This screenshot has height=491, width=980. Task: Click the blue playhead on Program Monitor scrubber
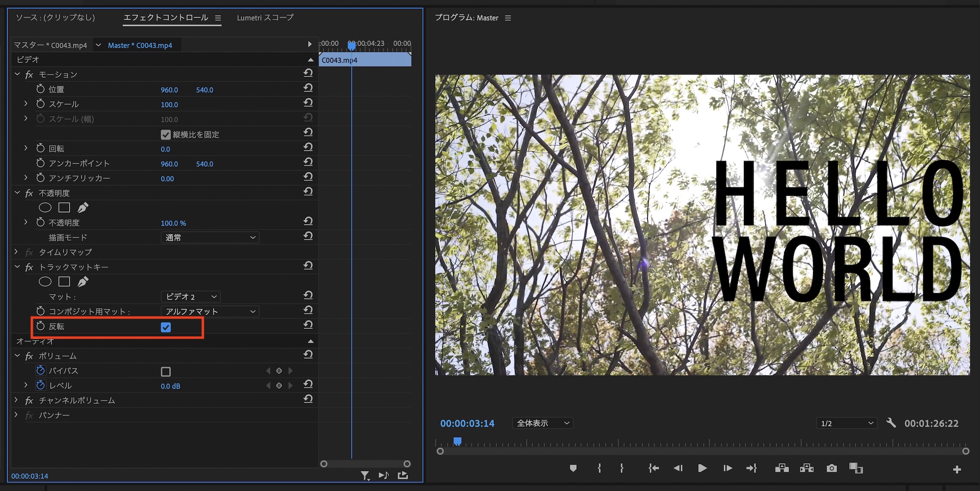pos(457,442)
